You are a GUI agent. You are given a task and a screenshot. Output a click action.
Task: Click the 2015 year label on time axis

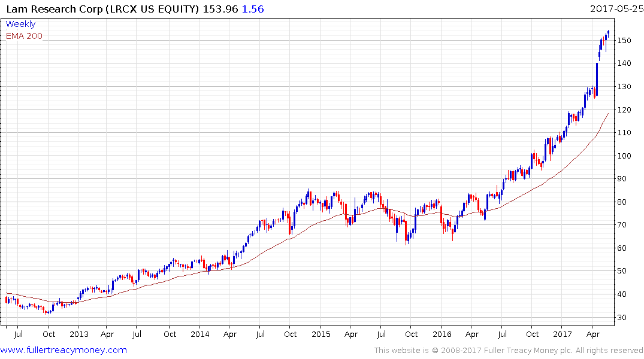click(321, 334)
